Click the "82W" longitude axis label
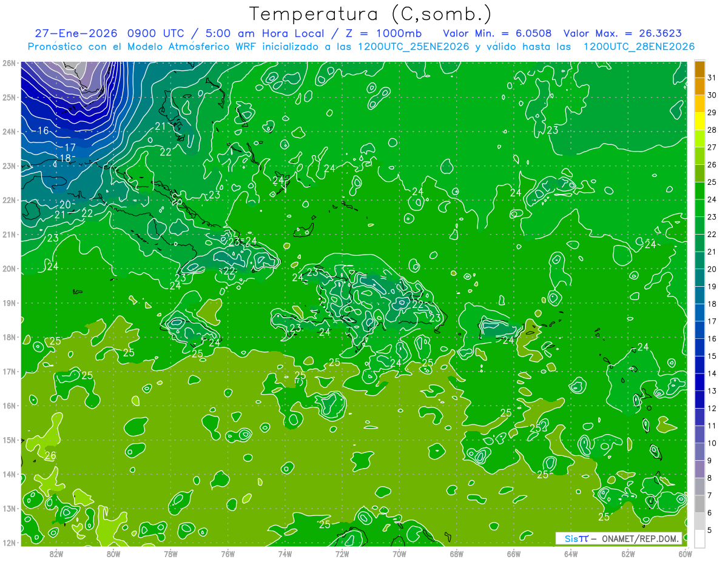This screenshot has width=728, height=562. pos(56,554)
